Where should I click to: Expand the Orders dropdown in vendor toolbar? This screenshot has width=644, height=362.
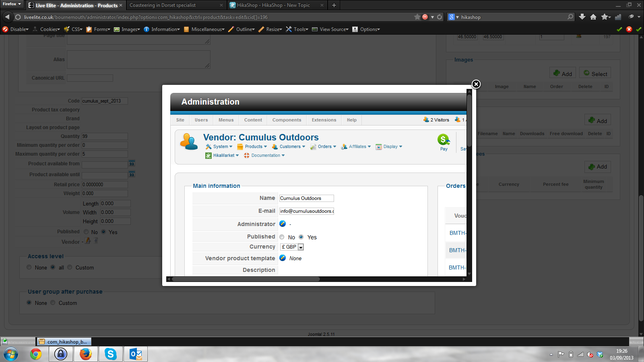point(323,146)
